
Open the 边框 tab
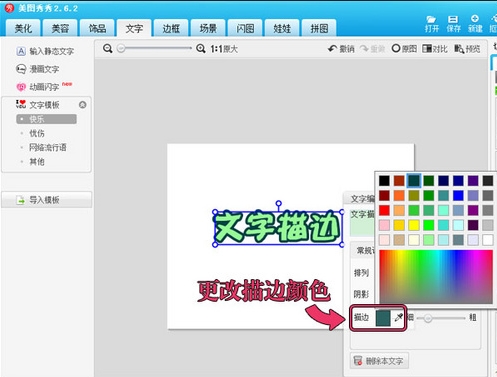point(171,28)
